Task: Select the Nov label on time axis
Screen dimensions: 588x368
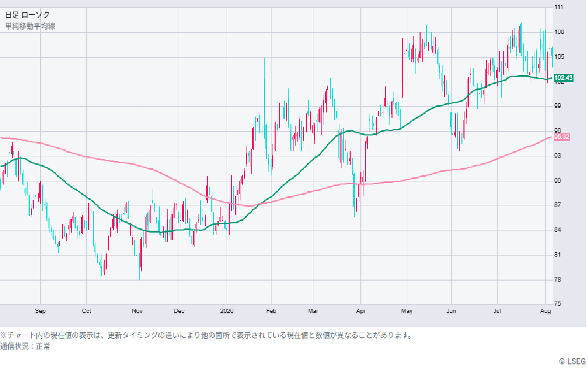Action: pos(137,311)
